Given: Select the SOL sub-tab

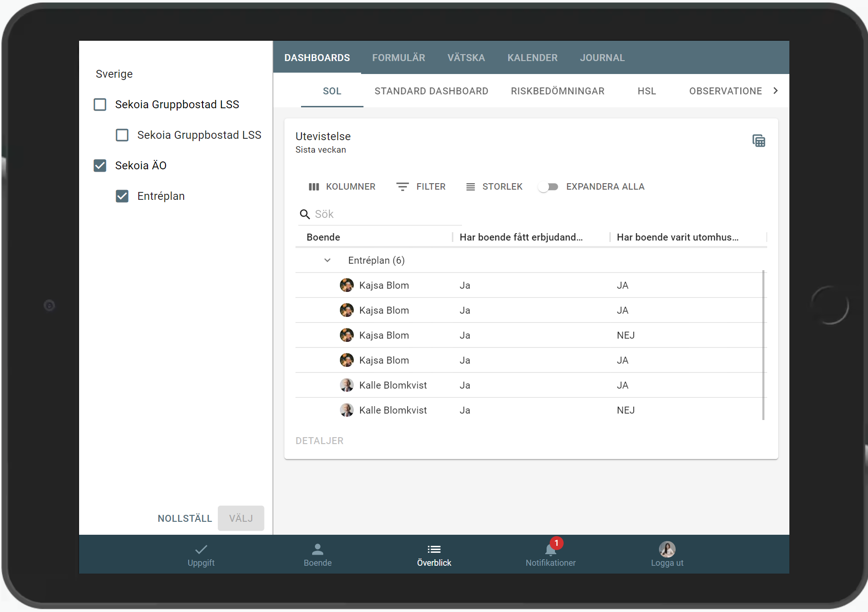Looking at the screenshot, I should tap(332, 91).
